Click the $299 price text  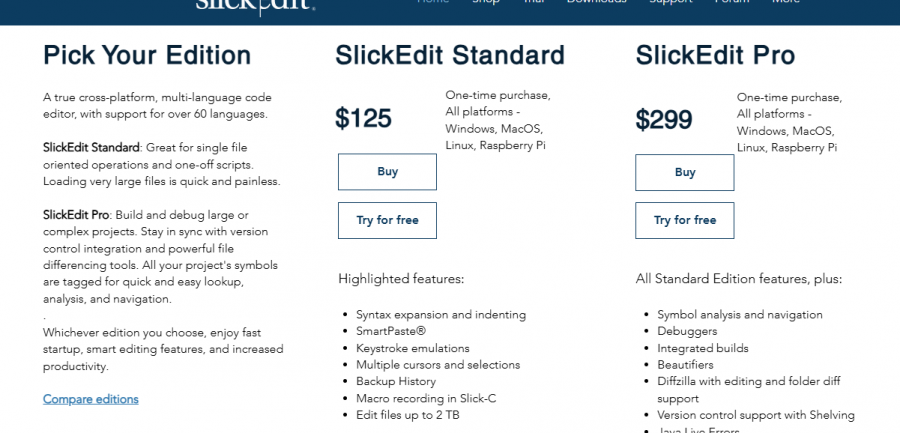tap(664, 120)
